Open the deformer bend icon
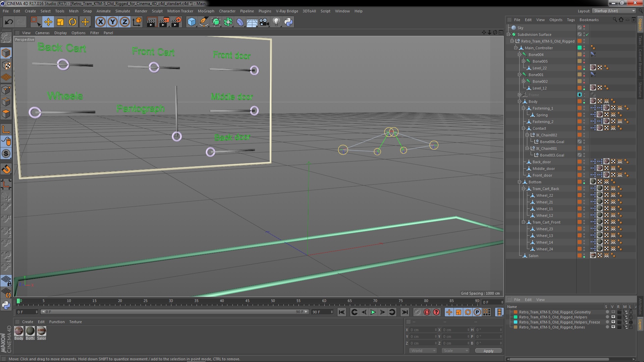Image resolution: width=644 pixels, height=362 pixels. pos(240,22)
